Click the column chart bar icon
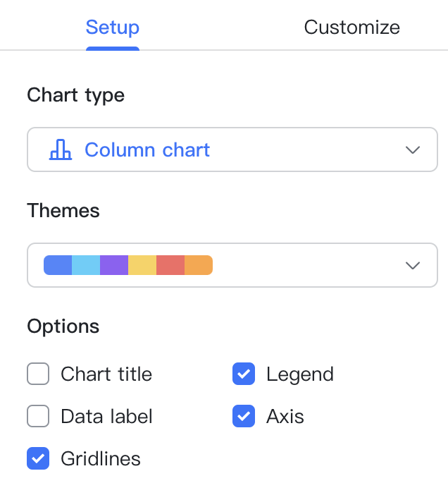The image size is (448, 495). coord(61,149)
